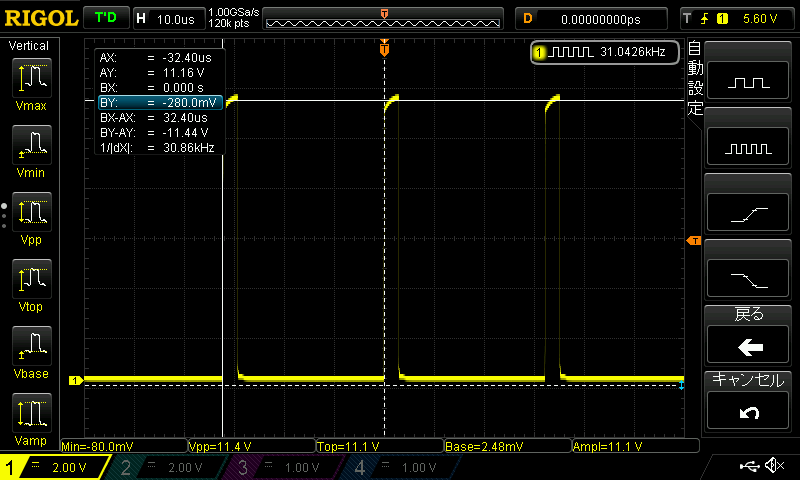Click the 1/|dX| 30.86kHz row
The width and height of the screenshot is (800, 480).
(x=158, y=148)
